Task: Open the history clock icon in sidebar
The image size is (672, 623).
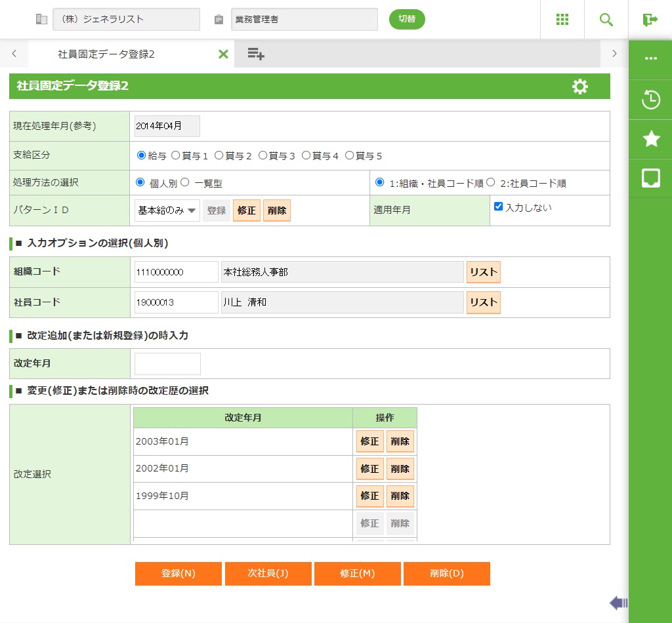Action: point(650,100)
